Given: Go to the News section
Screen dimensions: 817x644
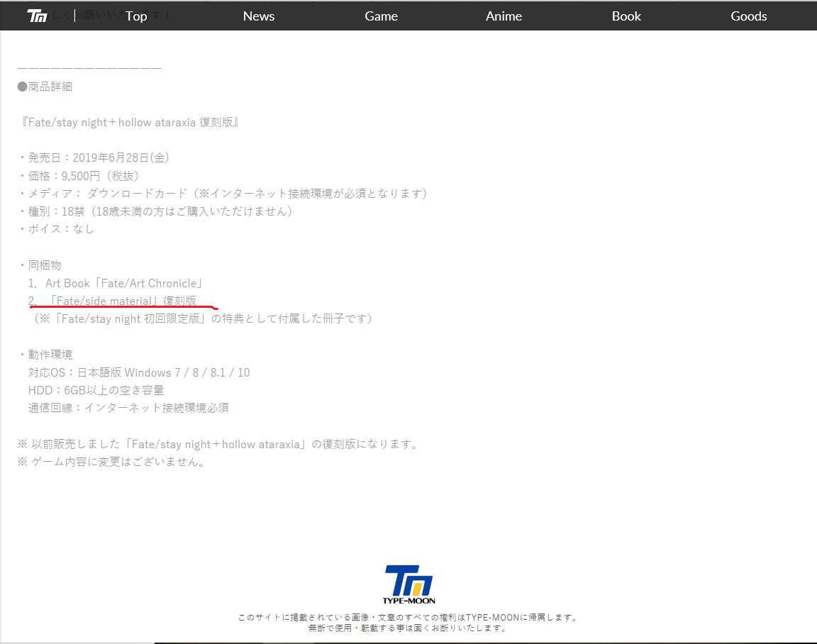Looking at the screenshot, I should (258, 16).
